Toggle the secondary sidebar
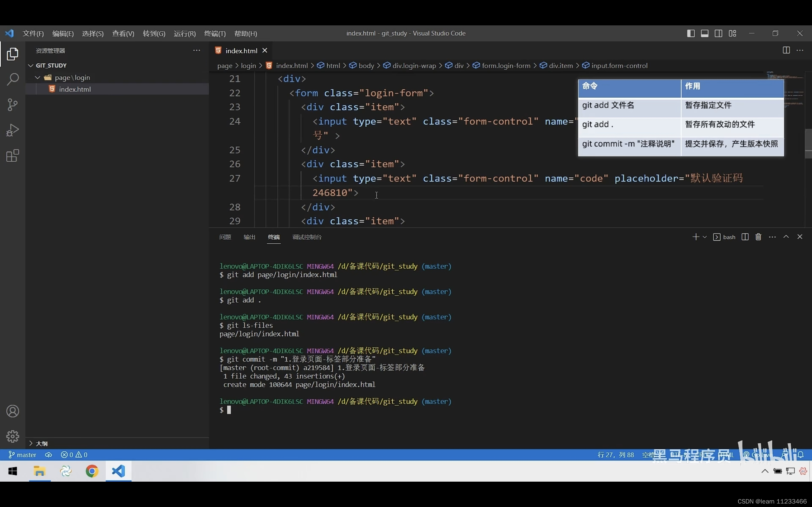Image resolution: width=812 pixels, height=507 pixels. tap(718, 33)
